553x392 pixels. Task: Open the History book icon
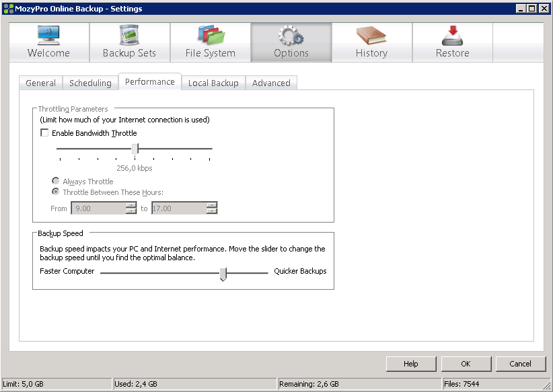click(371, 36)
